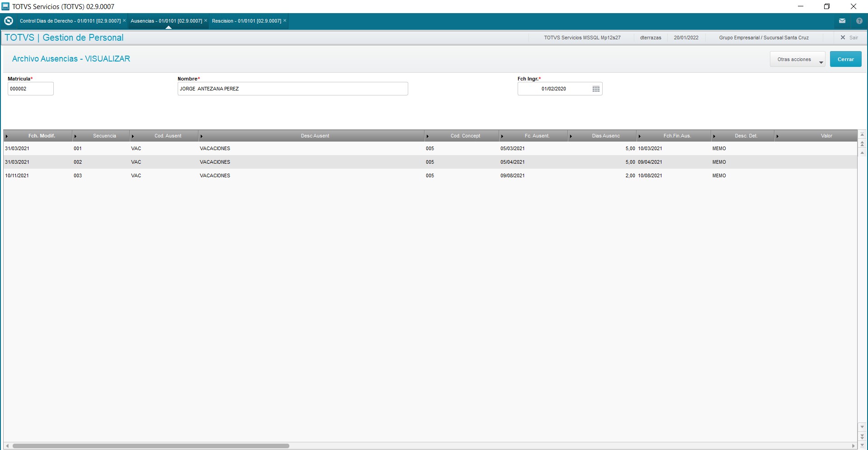
Task: Switch to Control Dias de Derecho tab
Action: 70,21
